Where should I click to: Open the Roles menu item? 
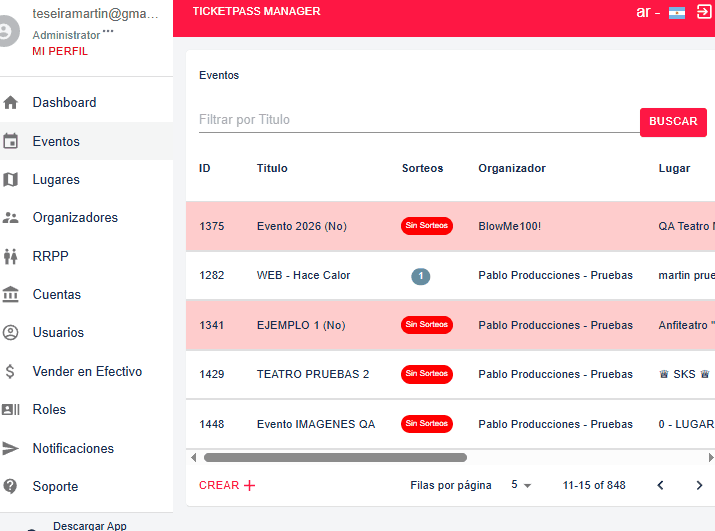pyautogui.click(x=49, y=409)
